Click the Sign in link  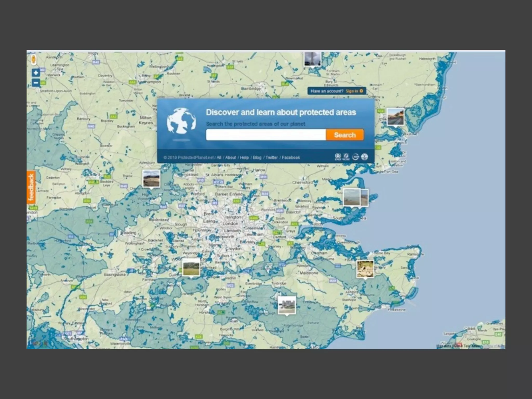pyautogui.click(x=352, y=91)
